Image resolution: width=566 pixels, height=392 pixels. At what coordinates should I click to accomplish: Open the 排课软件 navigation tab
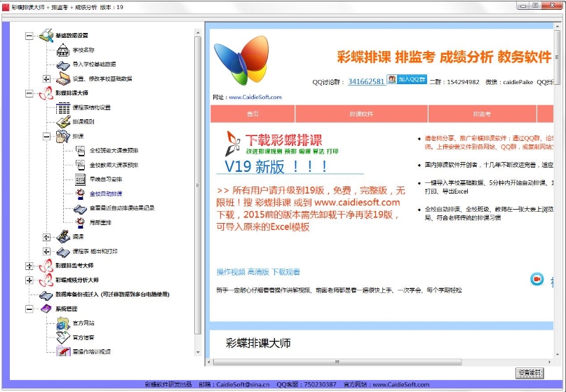click(x=361, y=114)
